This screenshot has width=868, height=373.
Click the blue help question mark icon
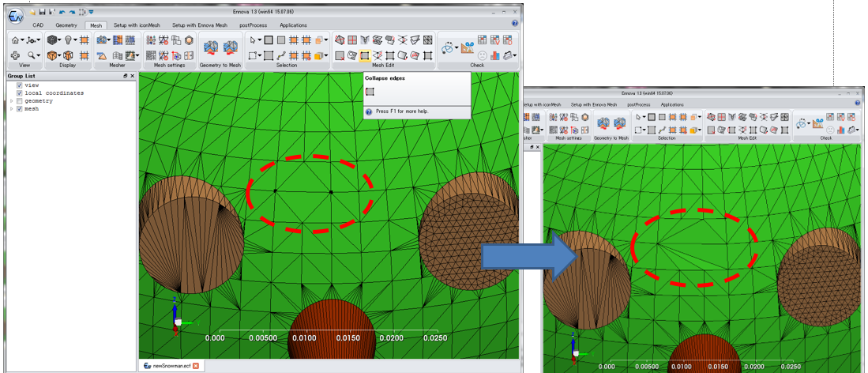(x=514, y=24)
